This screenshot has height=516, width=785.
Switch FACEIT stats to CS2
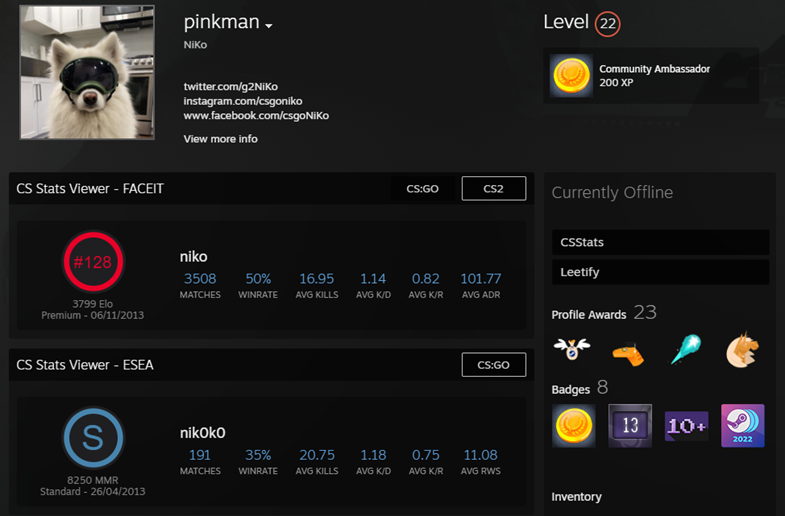point(493,188)
